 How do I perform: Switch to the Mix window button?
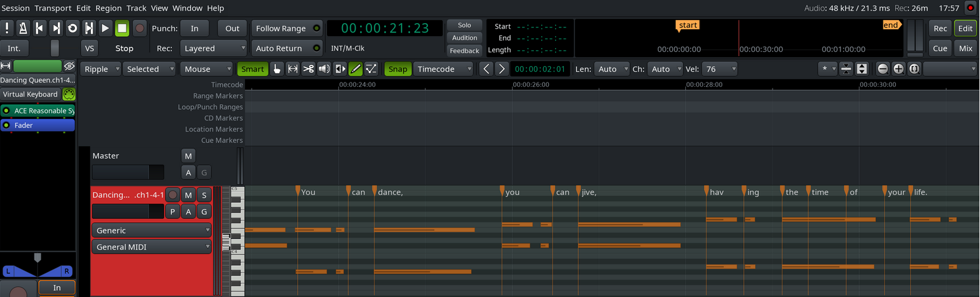(966, 48)
